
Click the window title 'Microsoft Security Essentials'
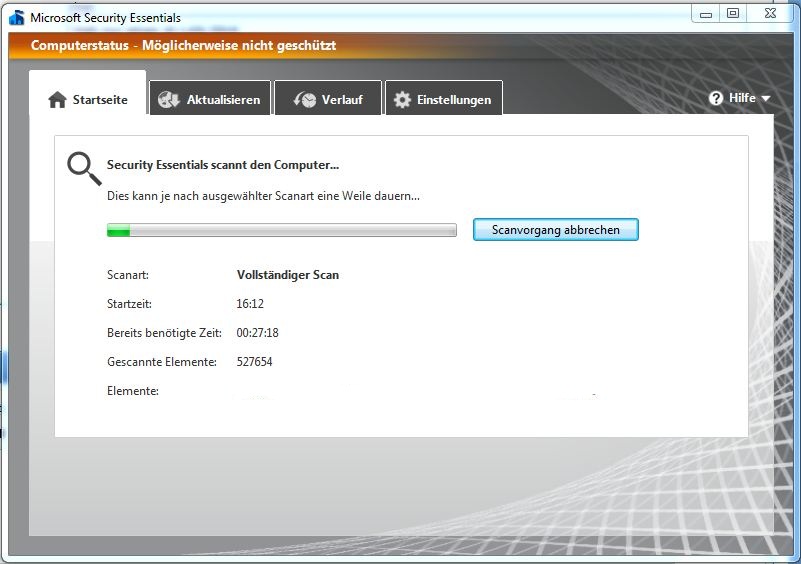[x=105, y=18]
